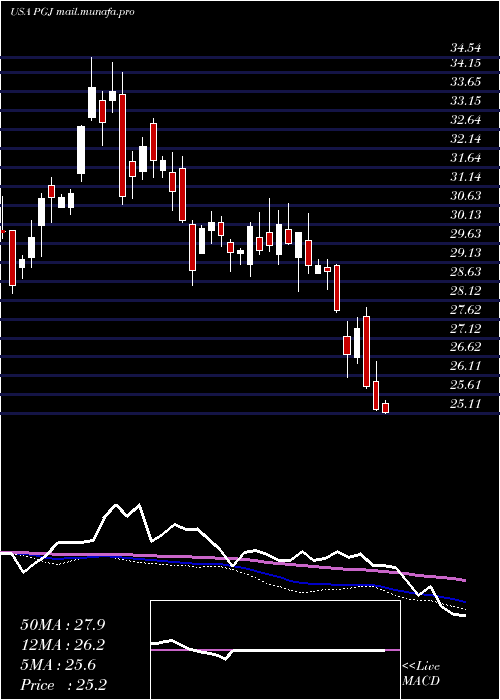Click the '5MA : 25.6' indicator text
Screen dimensions: 500x700
coord(58,665)
